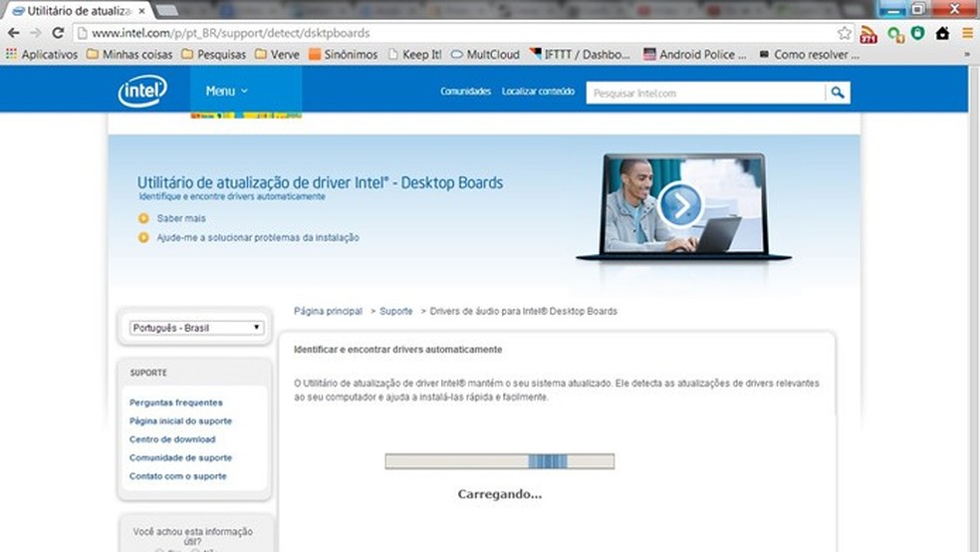Expand the Intel Menu dropdown
The width and height of the screenshot is (980, 552).
[227, 92]
